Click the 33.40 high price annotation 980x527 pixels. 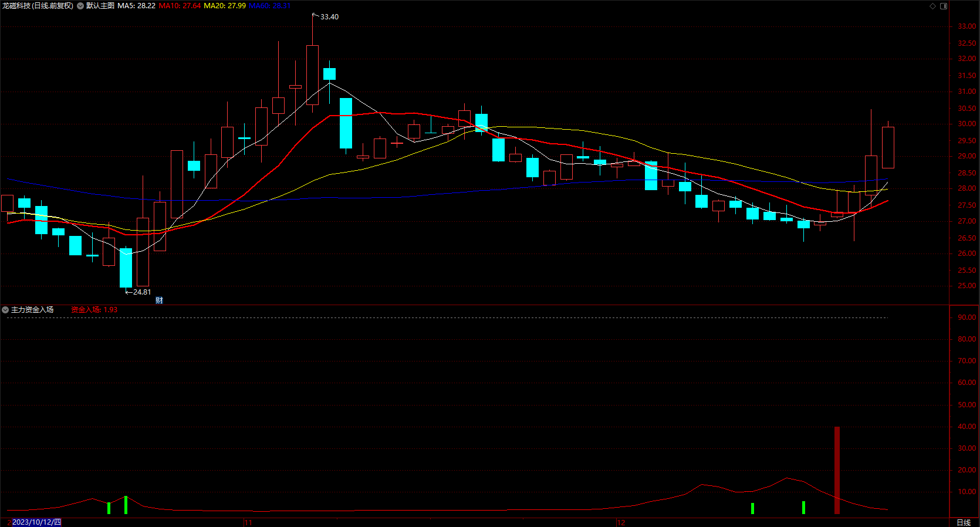[329, 17]
